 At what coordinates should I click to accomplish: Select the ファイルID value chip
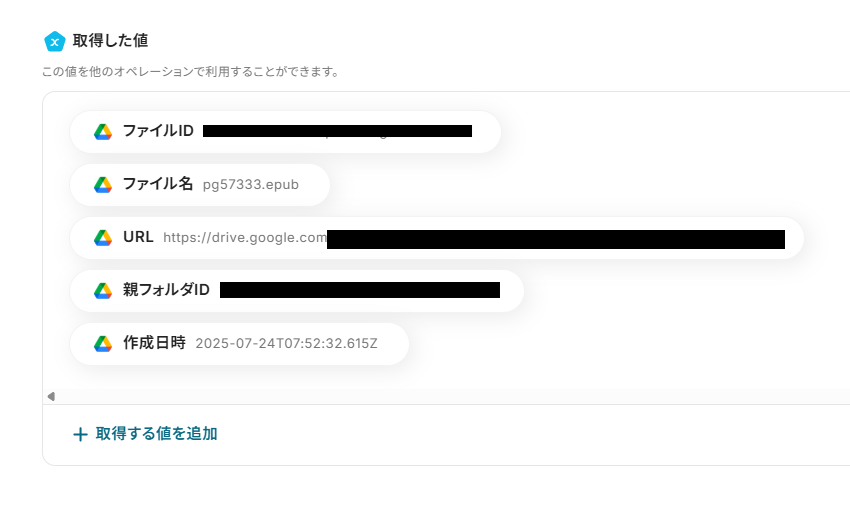(x=285, y=132)
